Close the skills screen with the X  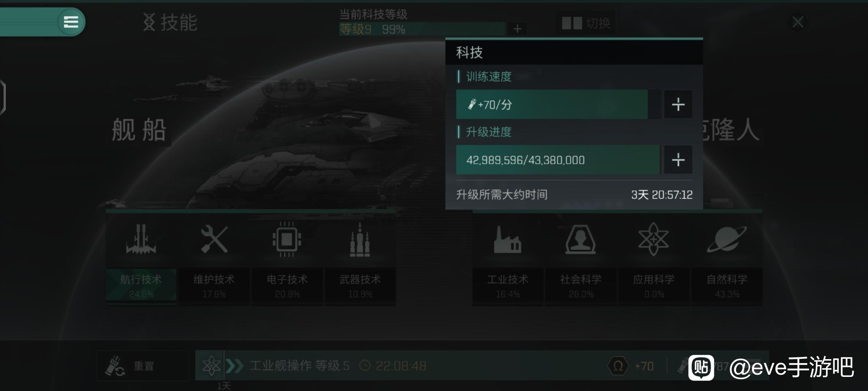point(798,22)
